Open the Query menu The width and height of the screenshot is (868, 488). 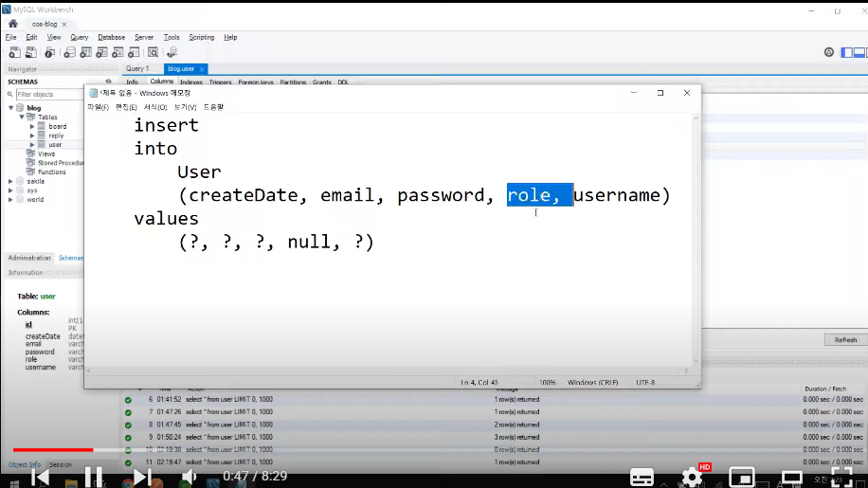click(x=80, y=37)
